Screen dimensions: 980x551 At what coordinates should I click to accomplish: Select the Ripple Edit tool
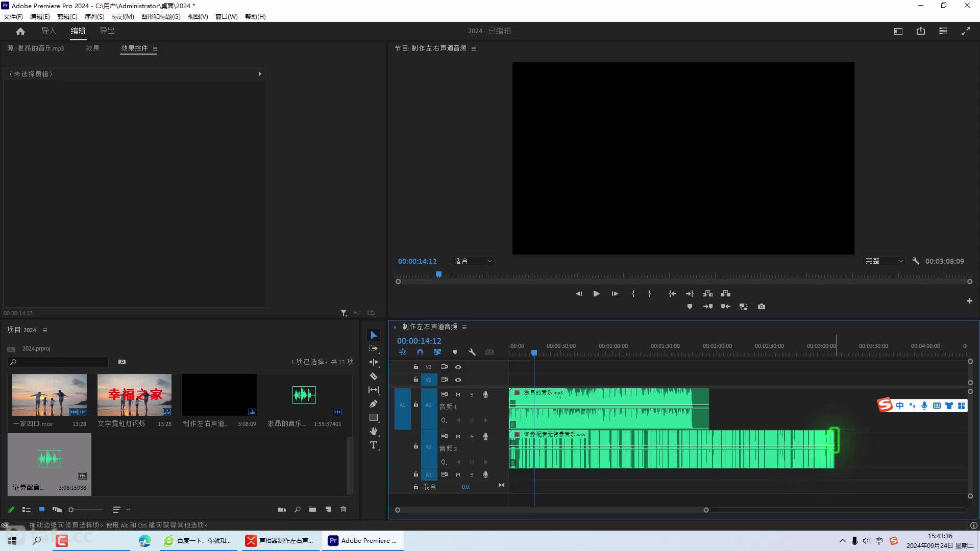pyautogui.click(x=374, y=362)
